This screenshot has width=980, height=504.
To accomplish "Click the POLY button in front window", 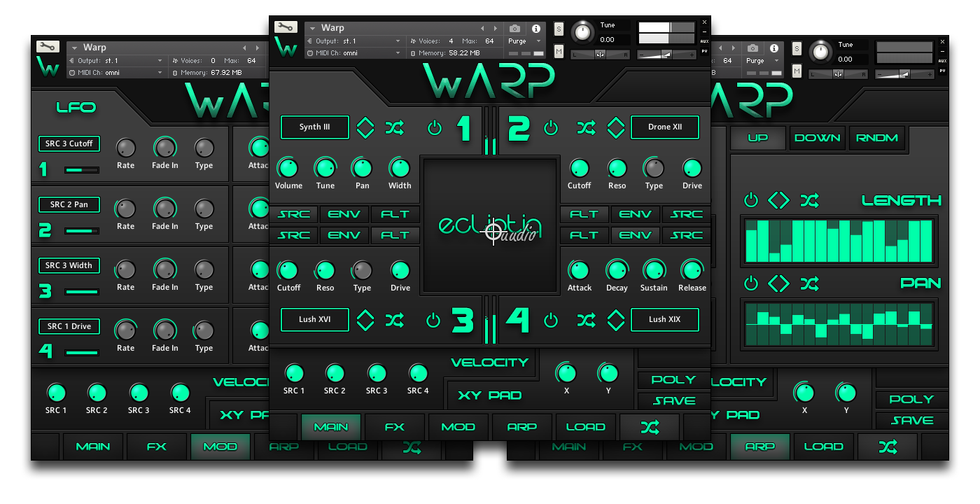I will pyautogui.click(x=673, y=380).
